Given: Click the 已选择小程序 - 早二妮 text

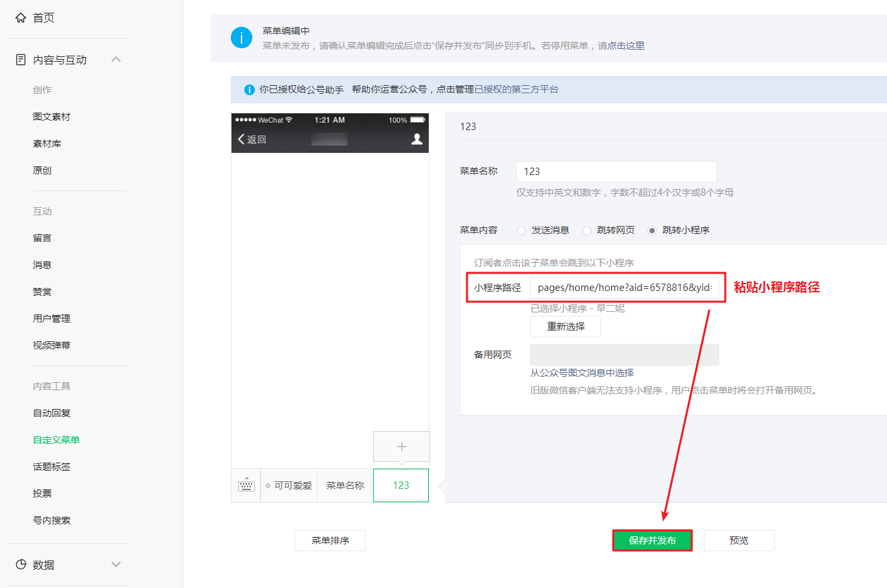Looking at the screenshot, I should pyautogui.click(x=578, y=308).
